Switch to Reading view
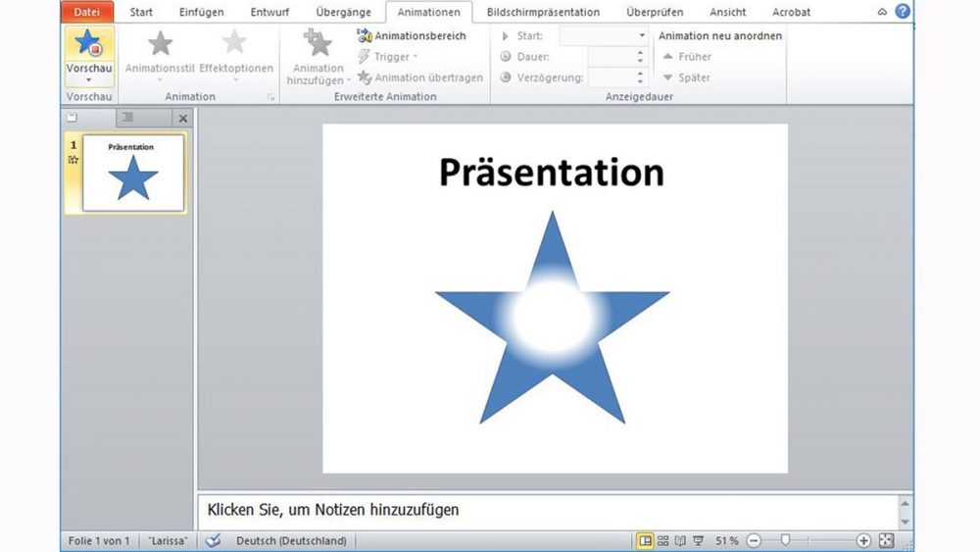The height and width of the screenshot is (552, 980). click(x=680, y=540)
